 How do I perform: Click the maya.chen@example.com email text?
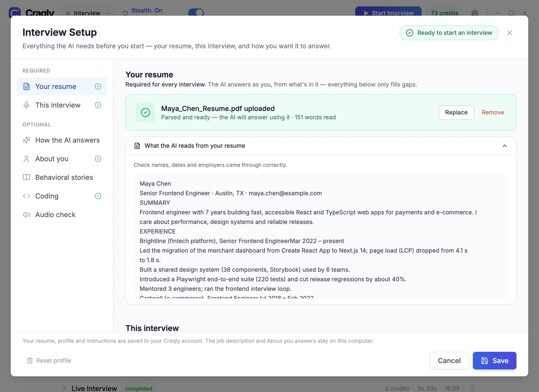pyautogui.click(x=285, y=193)
